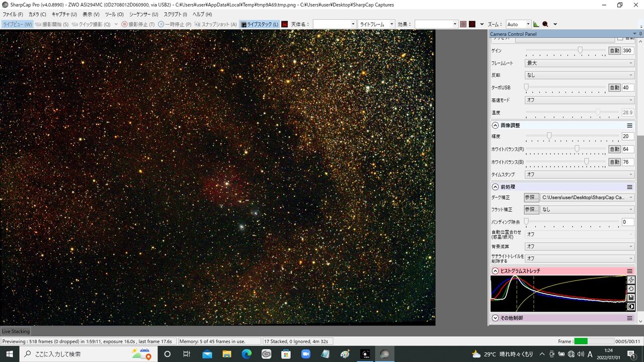Open the 表示 (V) menu
The image size is (644, 362).
(91, 15)
